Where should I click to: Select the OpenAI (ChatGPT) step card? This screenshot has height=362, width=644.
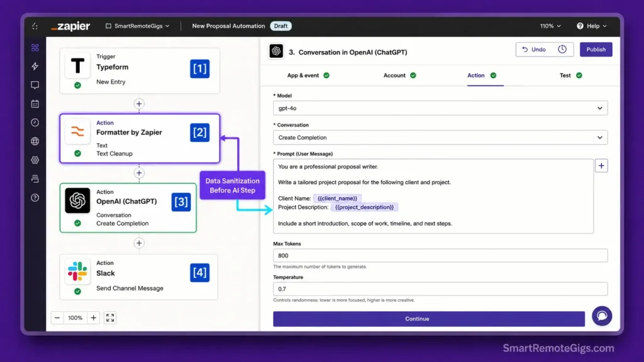tap(128, 207)
